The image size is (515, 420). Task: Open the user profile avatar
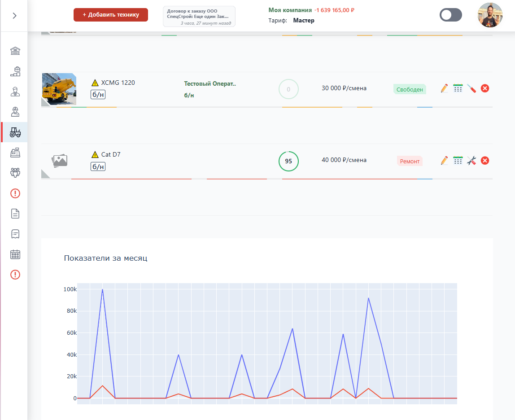(490, 15)
